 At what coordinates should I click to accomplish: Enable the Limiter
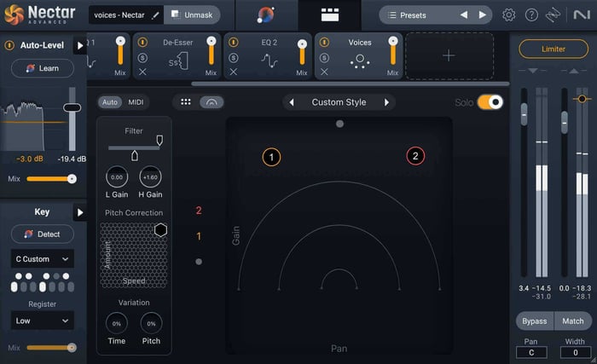coord(554,49)
